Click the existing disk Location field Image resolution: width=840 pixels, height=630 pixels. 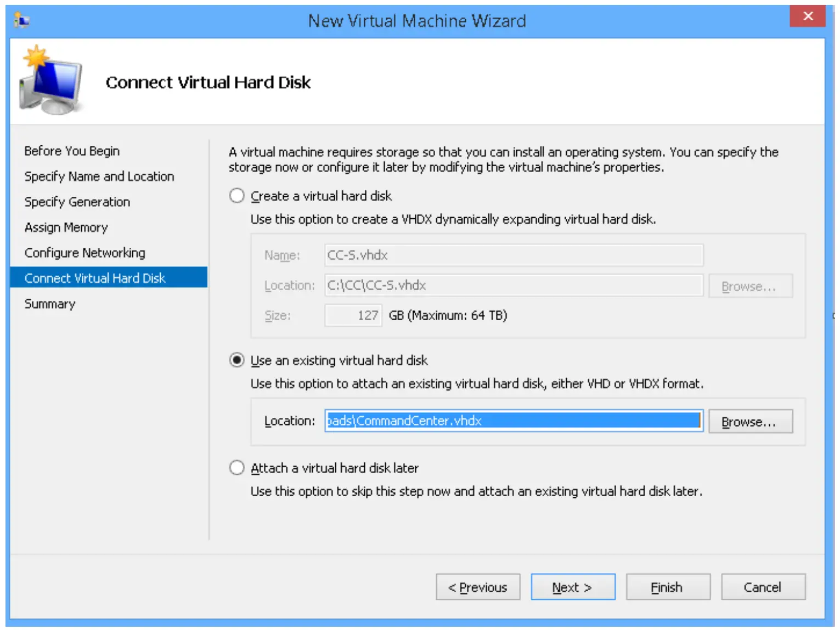514,421
